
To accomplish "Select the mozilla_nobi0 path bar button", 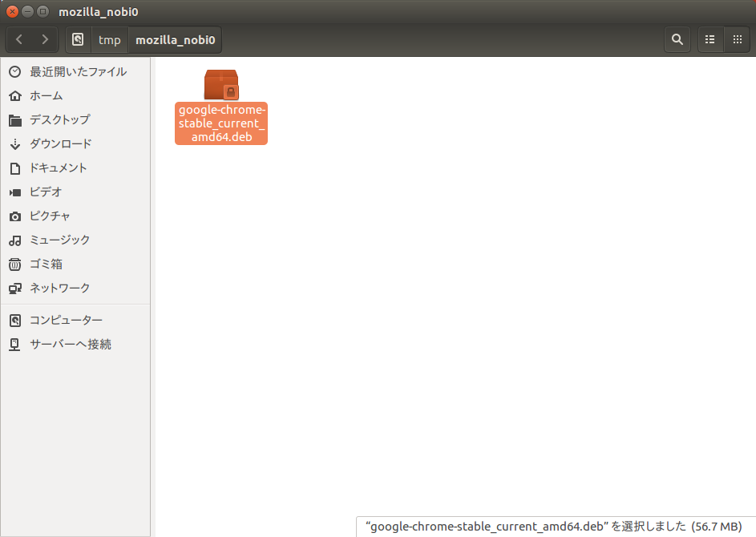I will click(175, 39).
